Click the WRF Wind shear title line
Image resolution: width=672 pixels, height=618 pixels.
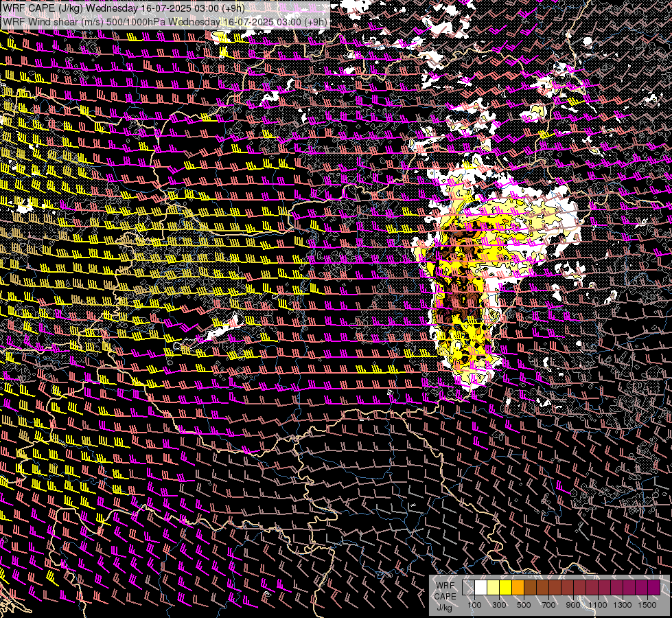click(165, 22)
